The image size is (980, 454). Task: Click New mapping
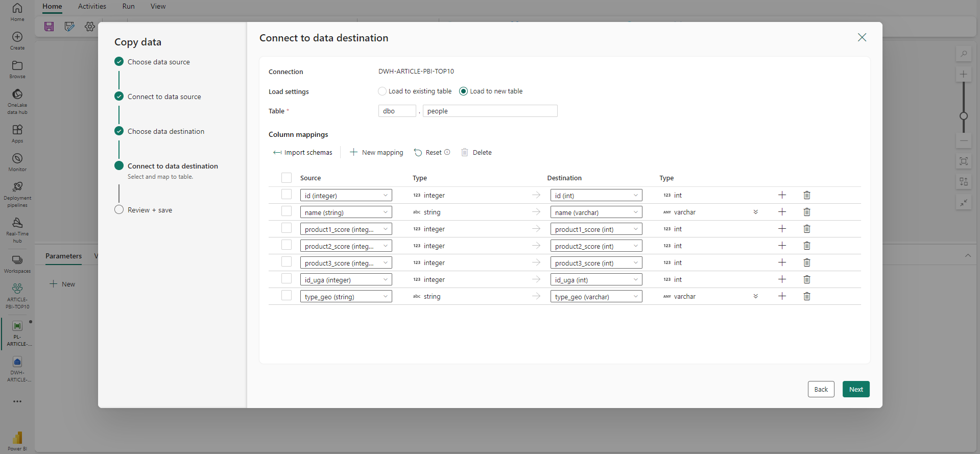(376, 153)
